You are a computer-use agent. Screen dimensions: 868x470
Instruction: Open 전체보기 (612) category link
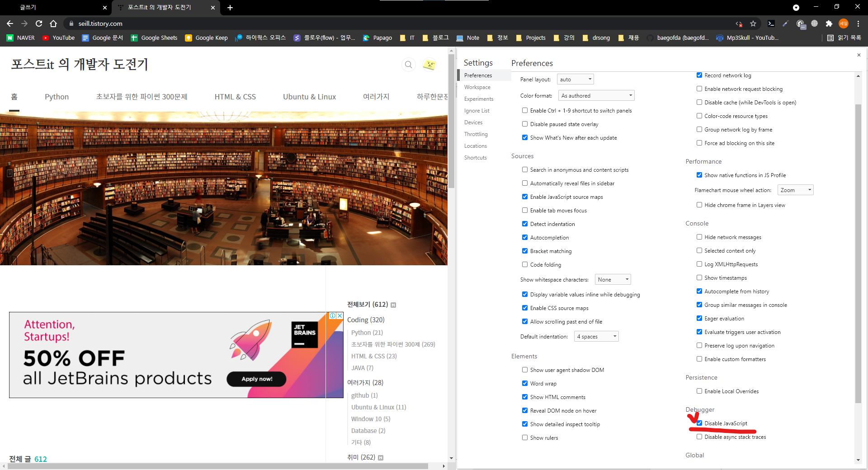coord(368,305)
